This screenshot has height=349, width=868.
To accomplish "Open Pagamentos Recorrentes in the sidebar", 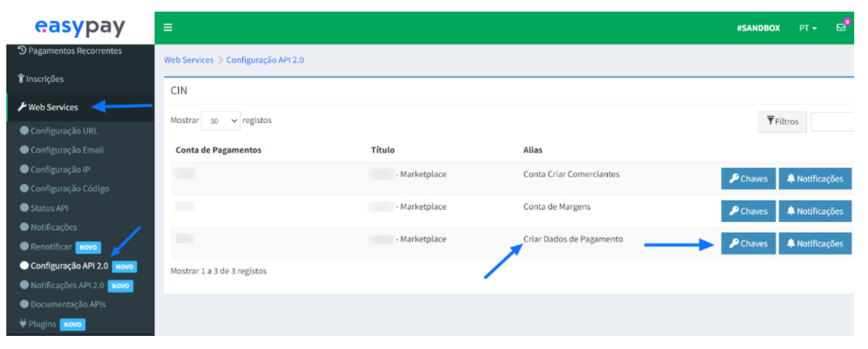I will (70, 51).
